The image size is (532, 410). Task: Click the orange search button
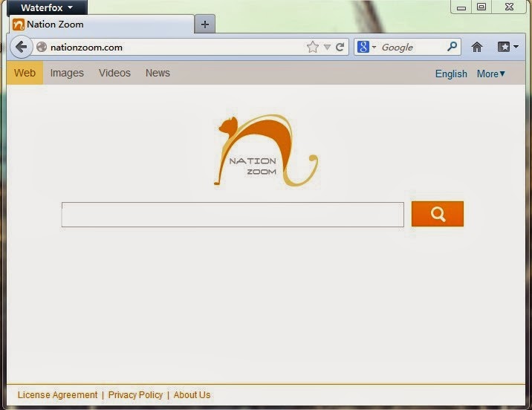pyautogui.click(x=438, y=214)
